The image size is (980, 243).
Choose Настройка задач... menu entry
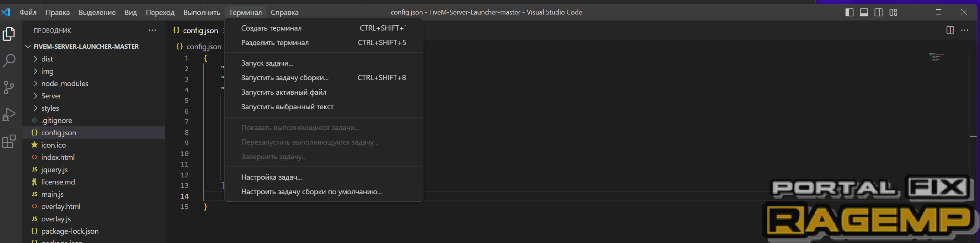pyautogui.click(x=324, y=177)
